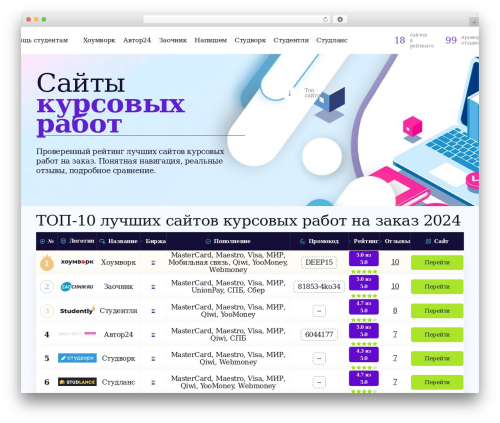Click the Студворк name in table

click(118, 358)
